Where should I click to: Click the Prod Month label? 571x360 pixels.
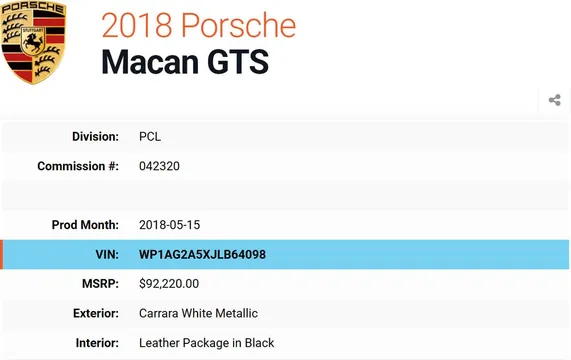click(85, 225)
